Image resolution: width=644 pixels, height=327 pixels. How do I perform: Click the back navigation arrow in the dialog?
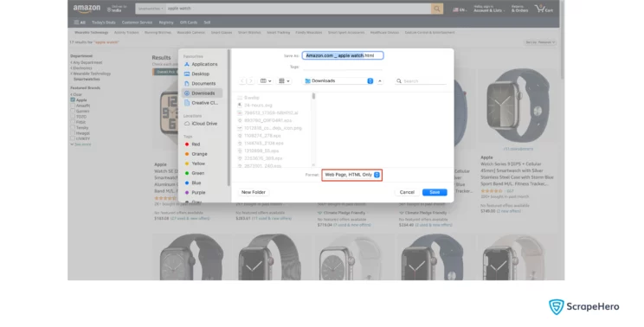pyautogui.click(x=242, y=81)
